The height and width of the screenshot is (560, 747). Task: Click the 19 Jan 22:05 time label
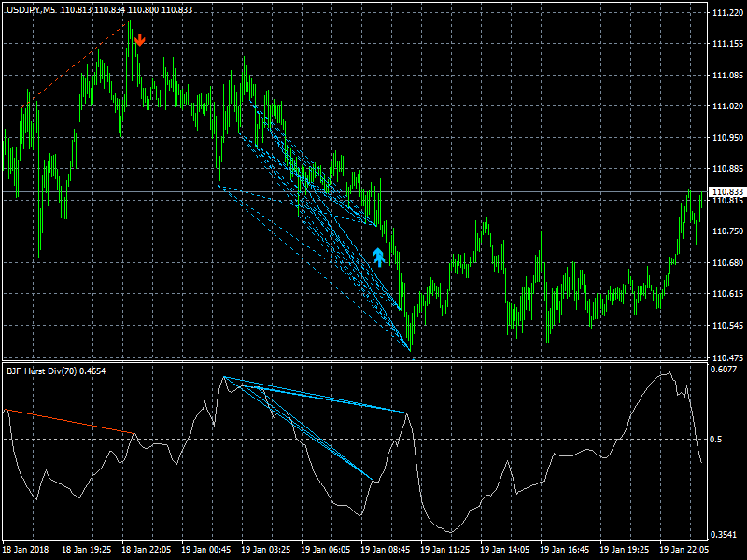(x=684, y=550)
